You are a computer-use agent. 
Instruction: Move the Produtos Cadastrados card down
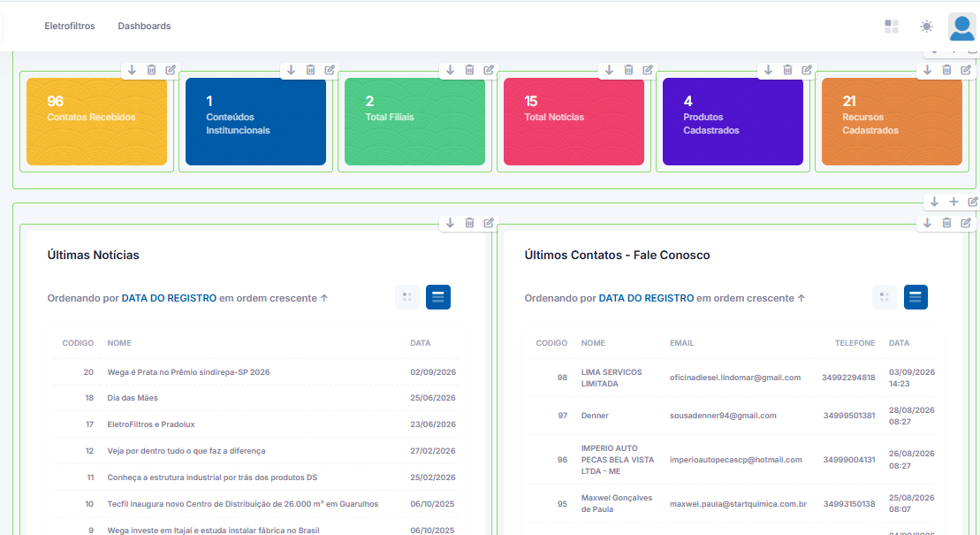(768, 70)
